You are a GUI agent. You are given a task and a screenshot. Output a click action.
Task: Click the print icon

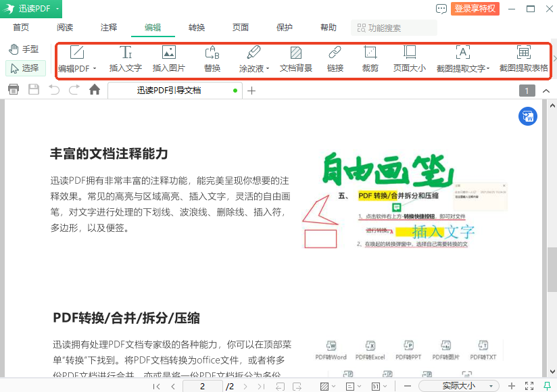pyautogui.click(x=14, y=89)
